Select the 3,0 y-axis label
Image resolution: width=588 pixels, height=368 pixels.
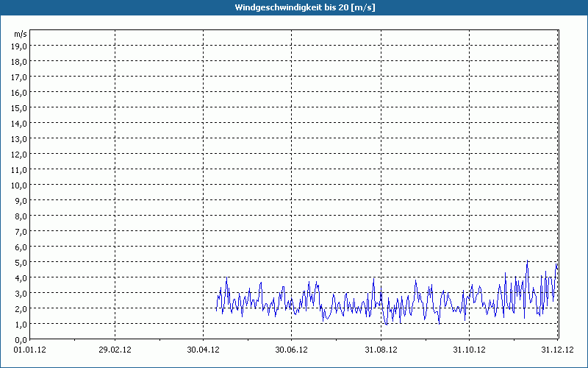(21, 293)
